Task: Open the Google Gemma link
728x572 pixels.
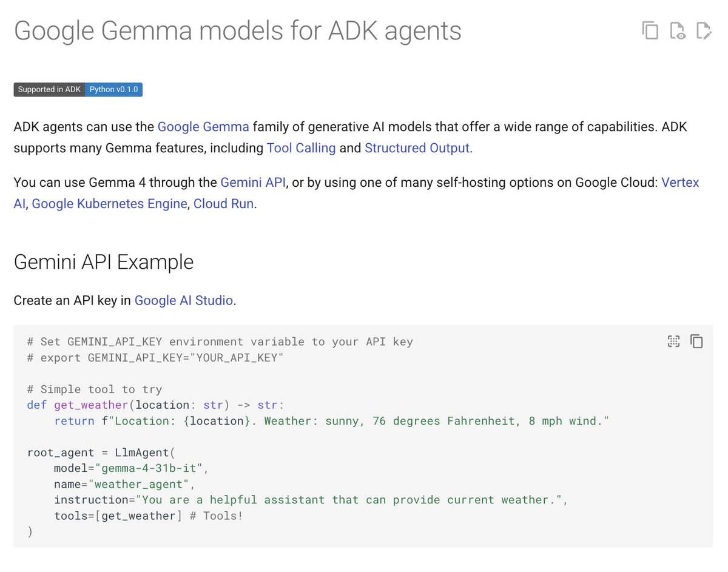Action: [203, 127]
